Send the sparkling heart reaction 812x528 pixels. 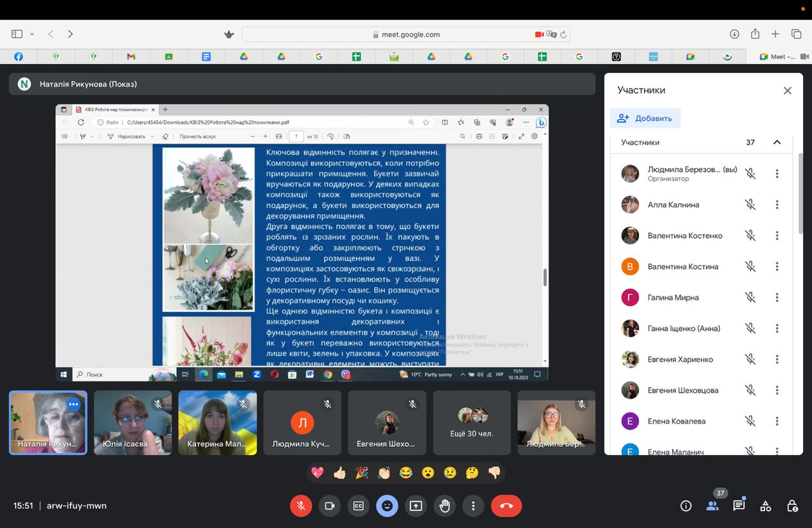(x=317, y=473)
